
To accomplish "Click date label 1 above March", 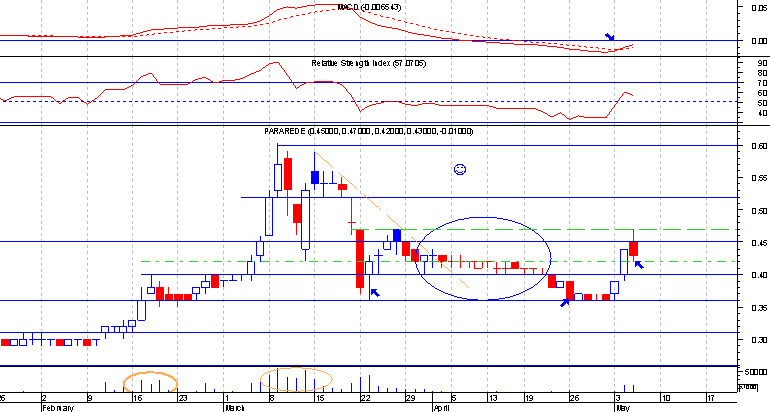I will [x=227, y=398].
